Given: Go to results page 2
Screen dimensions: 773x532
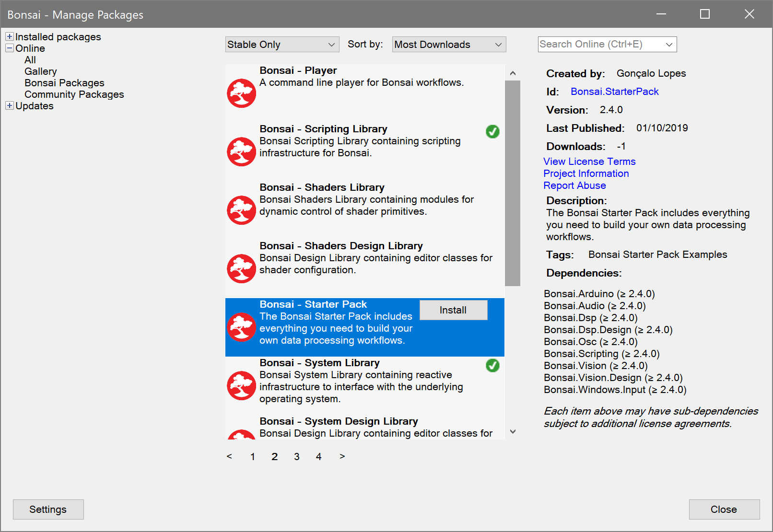Looking at the screenshot, I should (275, 457).
